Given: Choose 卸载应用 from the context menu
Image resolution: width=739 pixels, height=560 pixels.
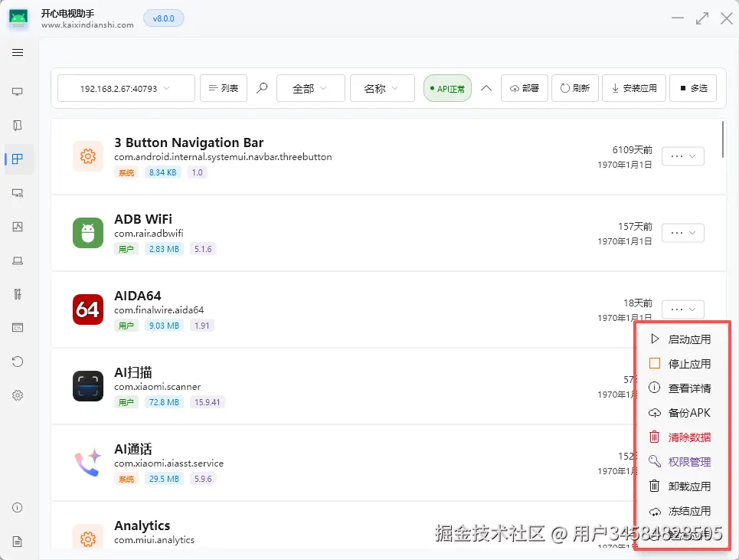Looking at the screenshot, I should tap(681, 486).
